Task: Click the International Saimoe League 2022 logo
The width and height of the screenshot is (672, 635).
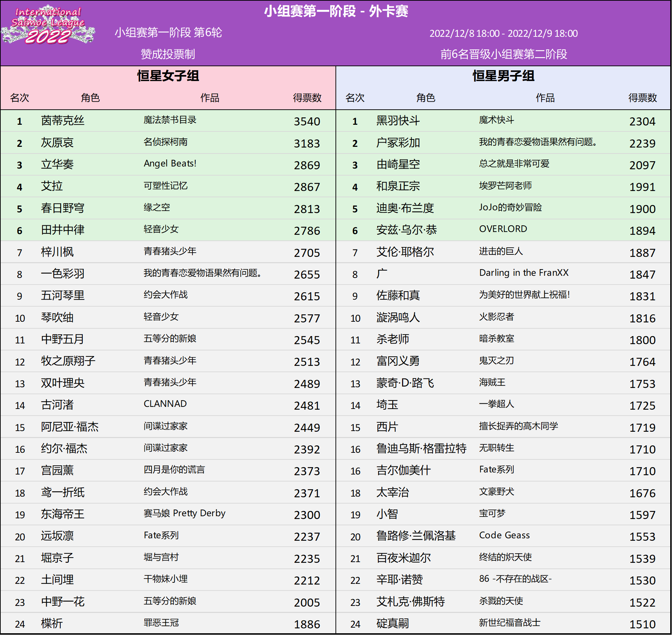Action: 48,25
